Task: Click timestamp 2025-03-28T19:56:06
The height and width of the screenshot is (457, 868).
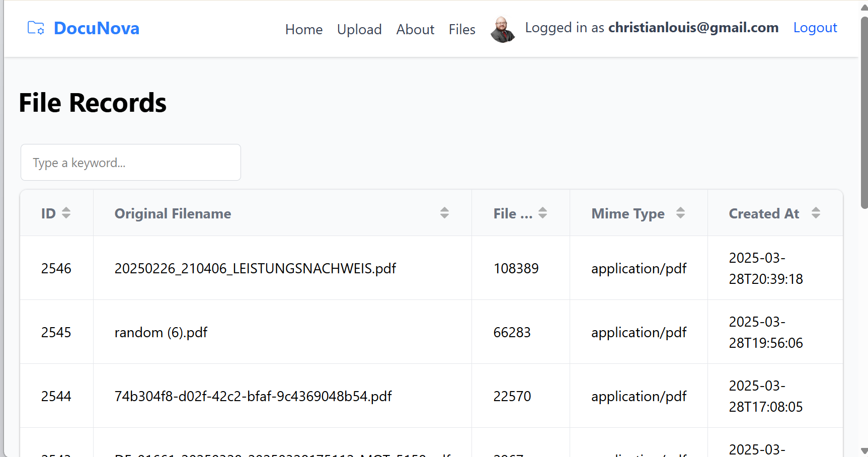Action: coord(766,332)
